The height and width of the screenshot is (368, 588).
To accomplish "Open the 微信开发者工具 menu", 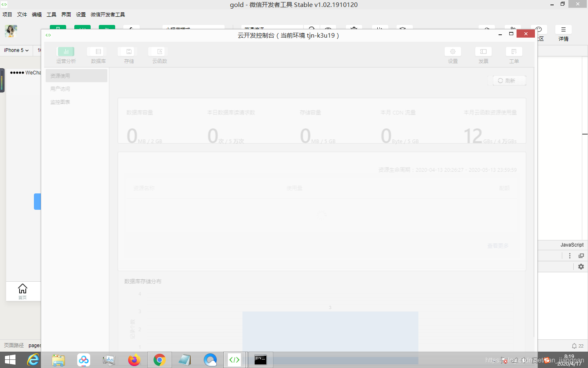I will (108, 14).
